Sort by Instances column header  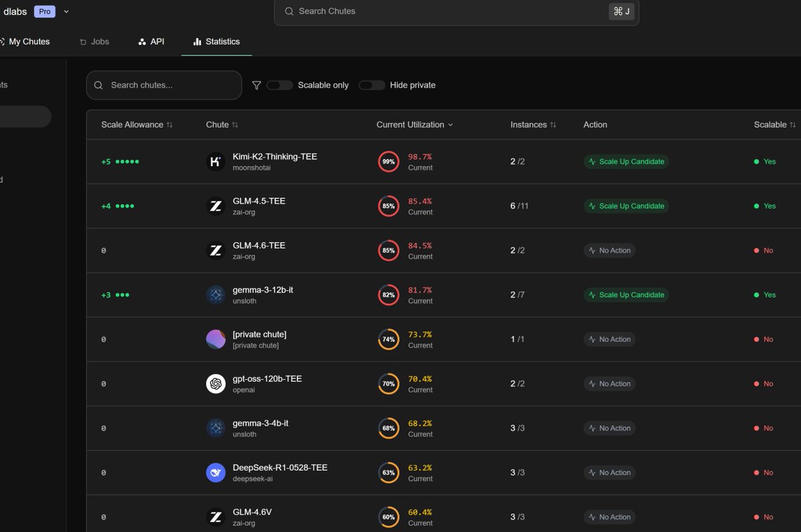(x=533, y=125)
